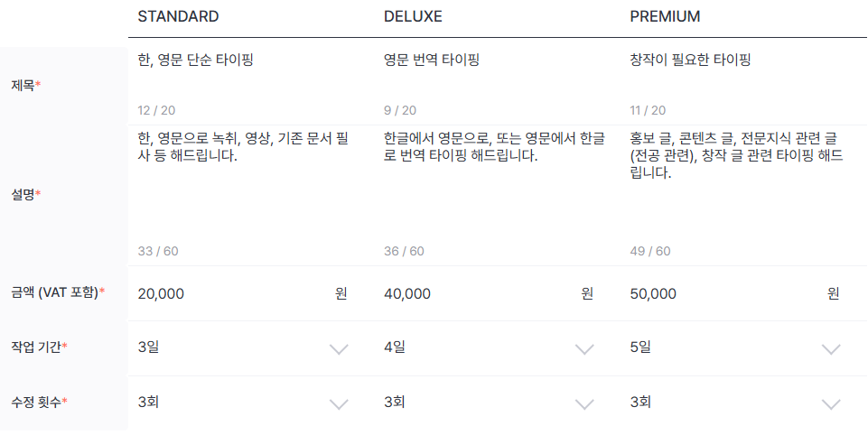
Task: Open STANDARD work period dropdown chevron
Action: point(339,348)
